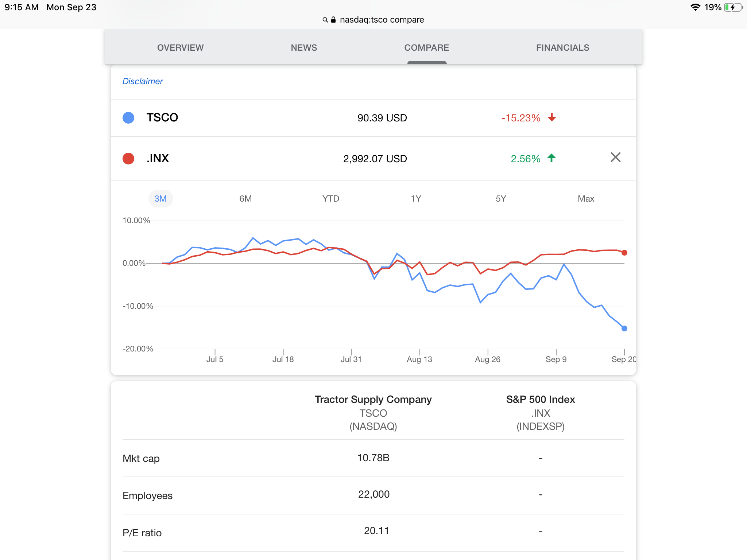This screenshot has width=747, height=560.
Task: Click the red .INX color dot
Action: [x=128, y=159]
